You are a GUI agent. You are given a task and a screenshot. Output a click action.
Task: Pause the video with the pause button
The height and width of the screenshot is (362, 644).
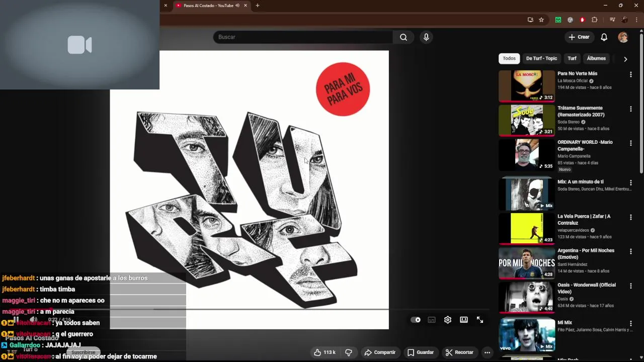point(16,319)
